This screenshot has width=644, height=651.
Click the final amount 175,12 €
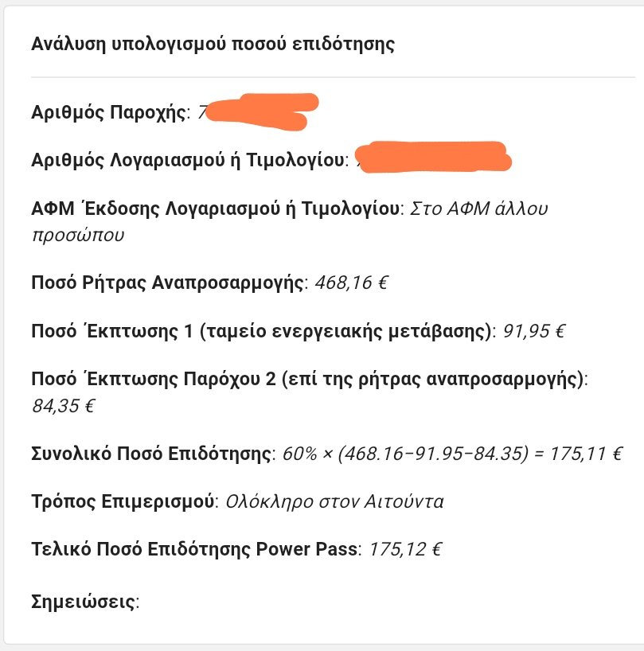406,549
